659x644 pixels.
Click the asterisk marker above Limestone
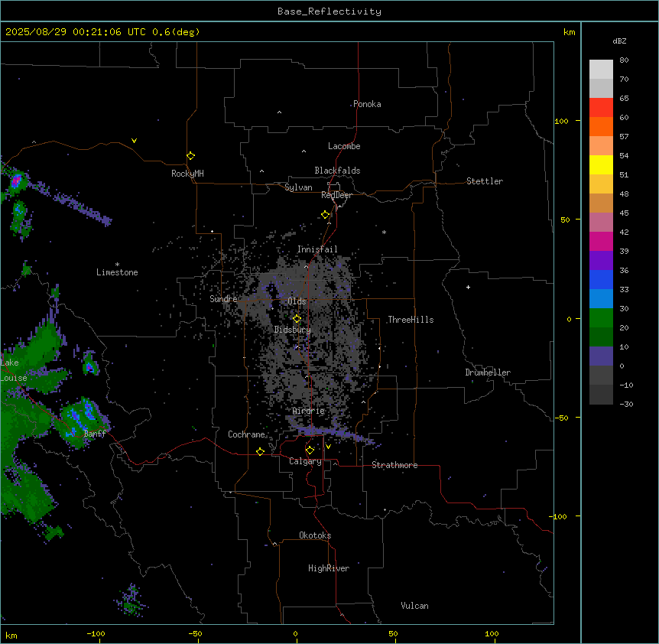[117, 265]
